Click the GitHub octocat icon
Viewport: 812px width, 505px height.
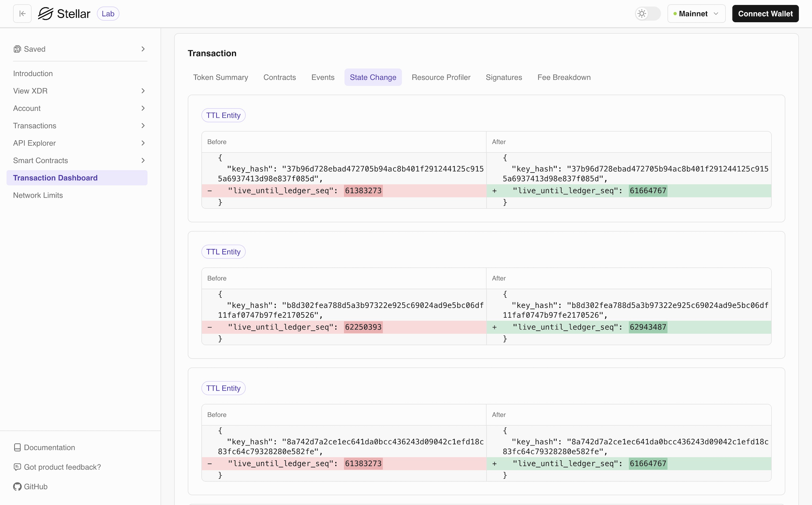pyautogui.click(x=17, y=486)
